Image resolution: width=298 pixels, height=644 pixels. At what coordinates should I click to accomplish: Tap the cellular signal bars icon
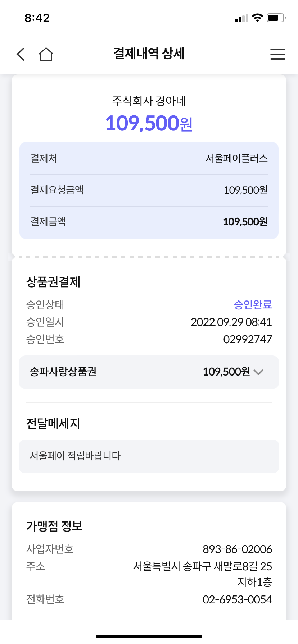(x=241, y=18)
